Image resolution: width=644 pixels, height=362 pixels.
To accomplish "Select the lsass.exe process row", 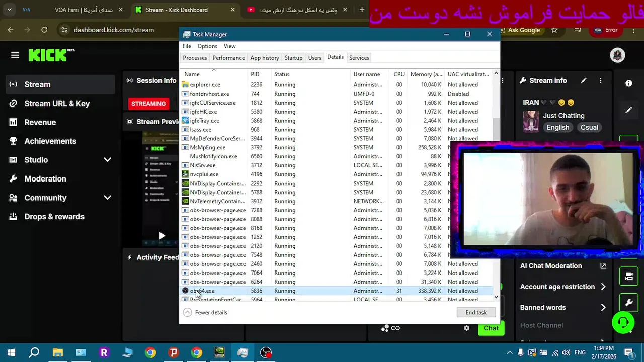I will pyautogui.click(x=336, y=130).
